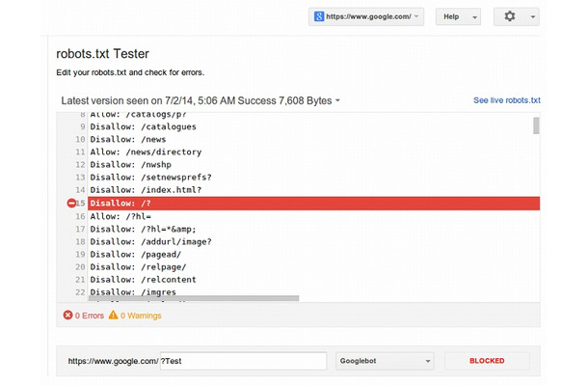
Task: Click the settings gear icon
Action: pos(509,16)
